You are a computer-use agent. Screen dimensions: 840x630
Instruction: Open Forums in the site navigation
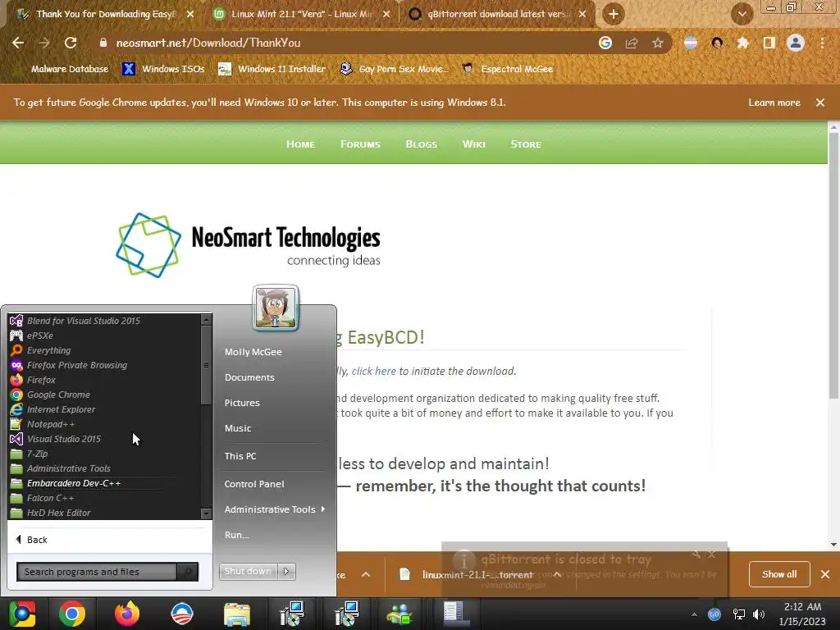(360, 144)
